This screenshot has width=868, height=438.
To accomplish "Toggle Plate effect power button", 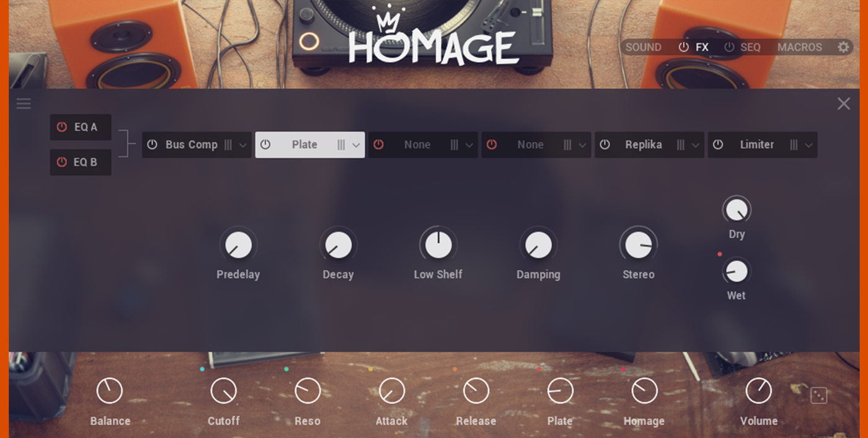I will (x=265, y=145).
